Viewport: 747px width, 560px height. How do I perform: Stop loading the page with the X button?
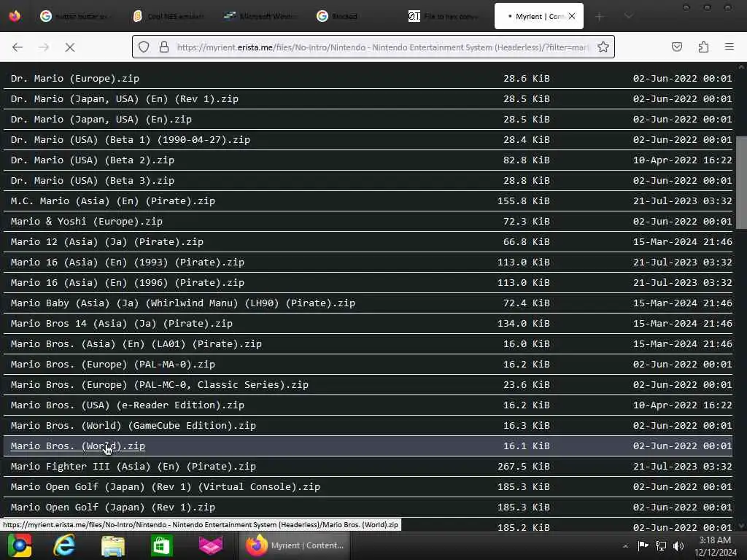(69, 47)
